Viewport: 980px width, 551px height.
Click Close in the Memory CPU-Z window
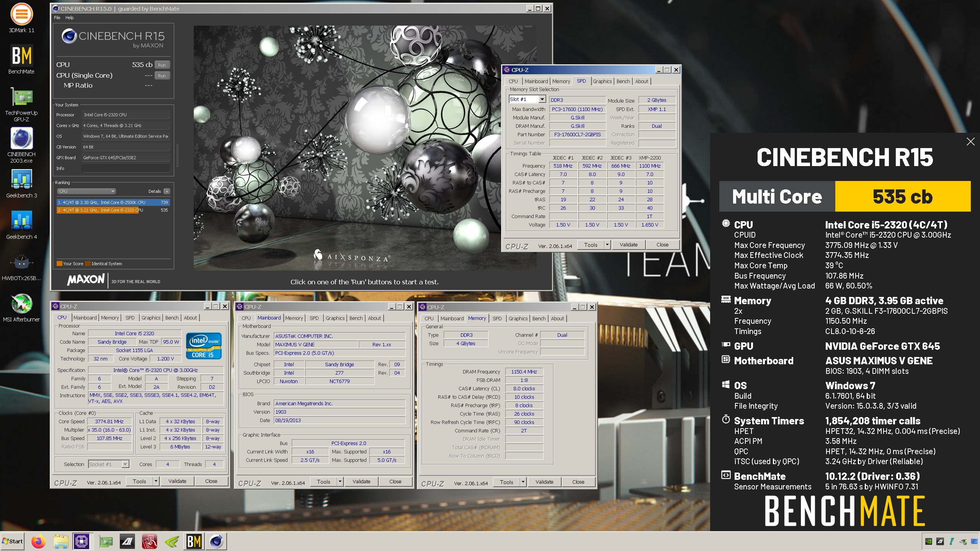coord(578,482)
